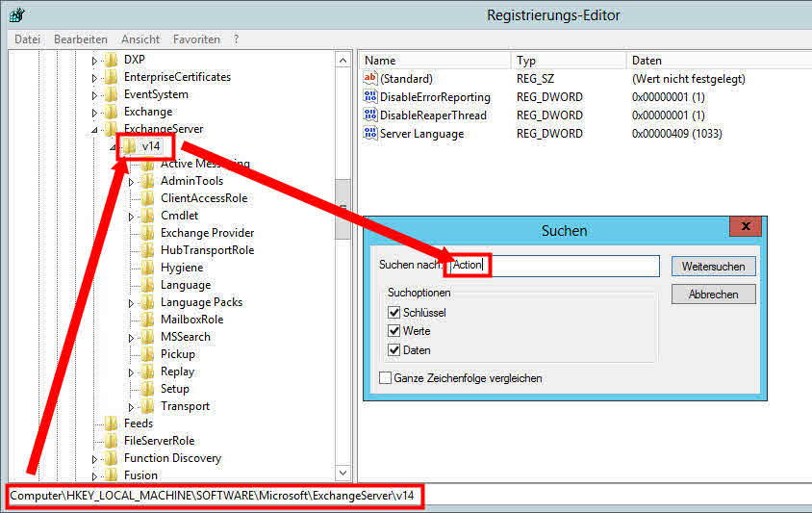Click the Exchange Provider folder icon

click(147, 233)
